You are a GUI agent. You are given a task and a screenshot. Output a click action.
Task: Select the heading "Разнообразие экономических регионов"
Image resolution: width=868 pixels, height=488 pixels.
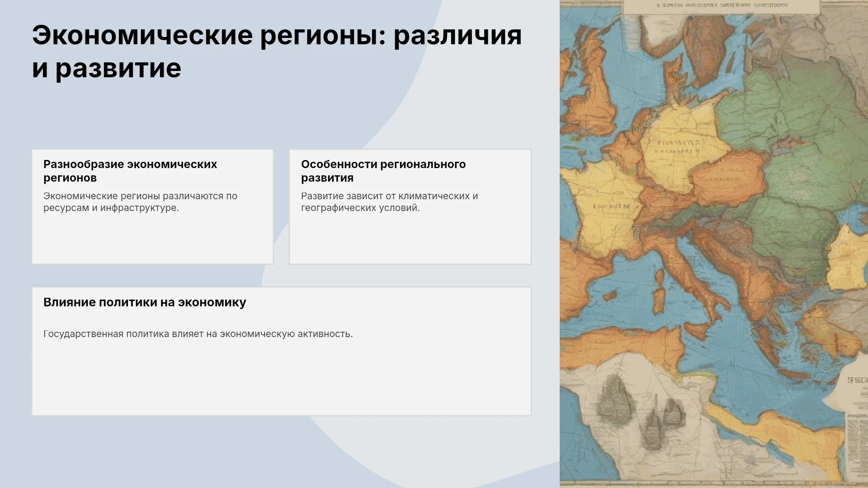(x=130, y=171)
